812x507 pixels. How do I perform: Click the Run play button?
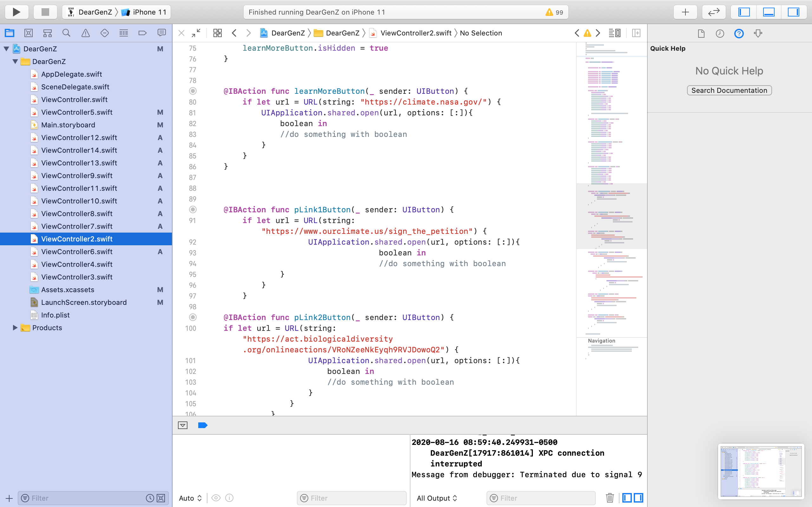(x=16, y=12)
